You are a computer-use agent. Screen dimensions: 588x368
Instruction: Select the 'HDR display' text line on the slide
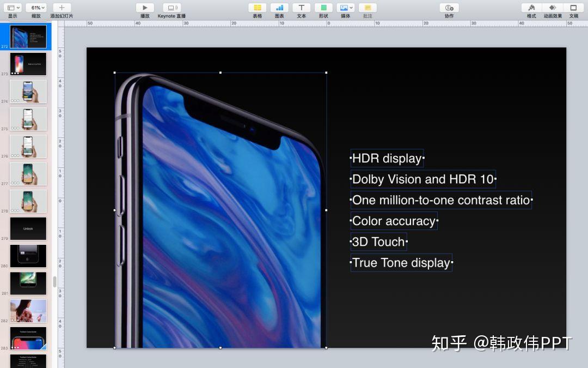tap(387, 158)
